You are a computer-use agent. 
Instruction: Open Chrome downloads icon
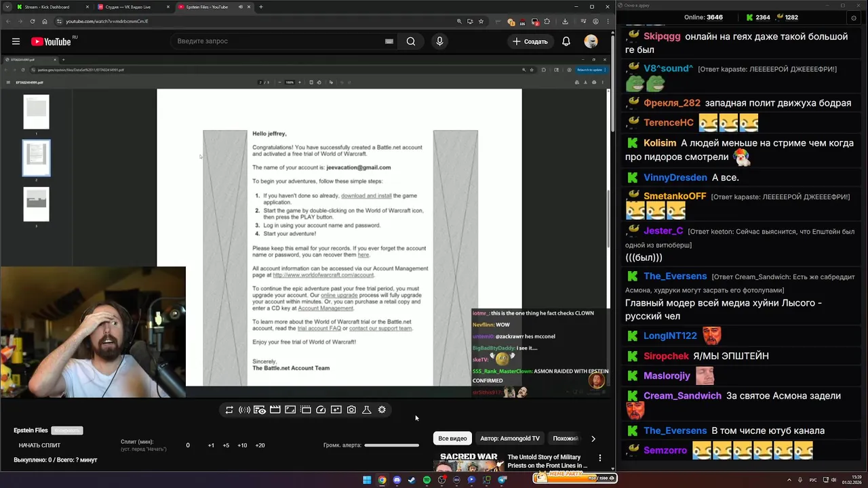tap(565, 21)
